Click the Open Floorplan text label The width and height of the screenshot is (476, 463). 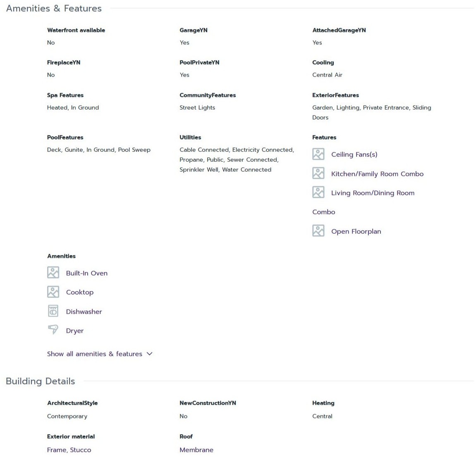(356, 232)
